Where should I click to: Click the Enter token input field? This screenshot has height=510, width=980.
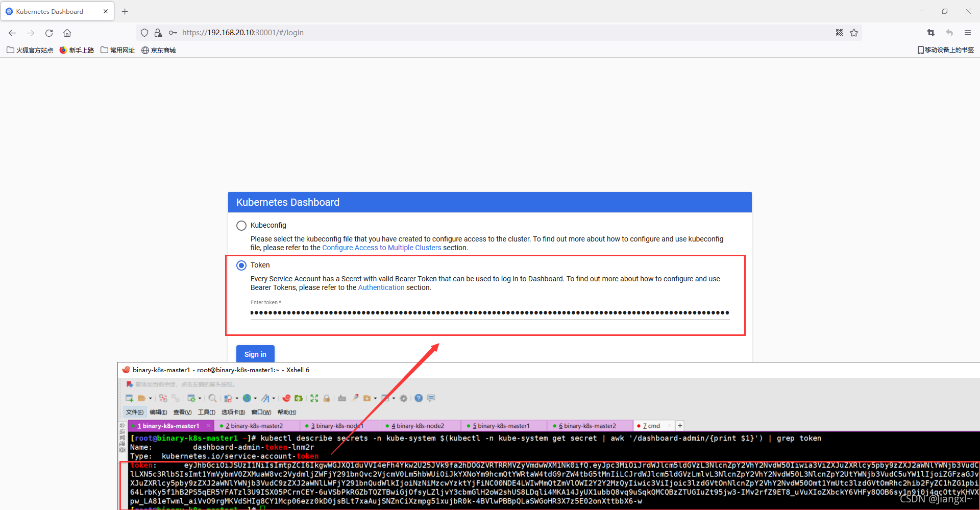[490, 312]
